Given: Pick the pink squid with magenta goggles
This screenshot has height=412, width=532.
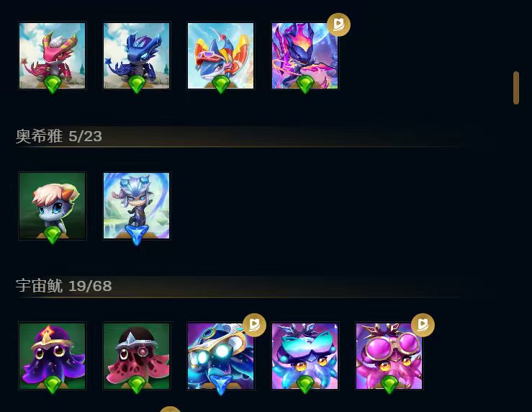Looking at the screenshot, I should [389, 356].
